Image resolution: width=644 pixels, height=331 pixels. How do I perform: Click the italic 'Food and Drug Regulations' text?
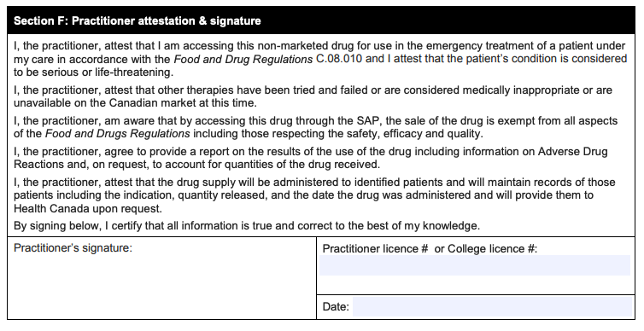click(243, 59)
